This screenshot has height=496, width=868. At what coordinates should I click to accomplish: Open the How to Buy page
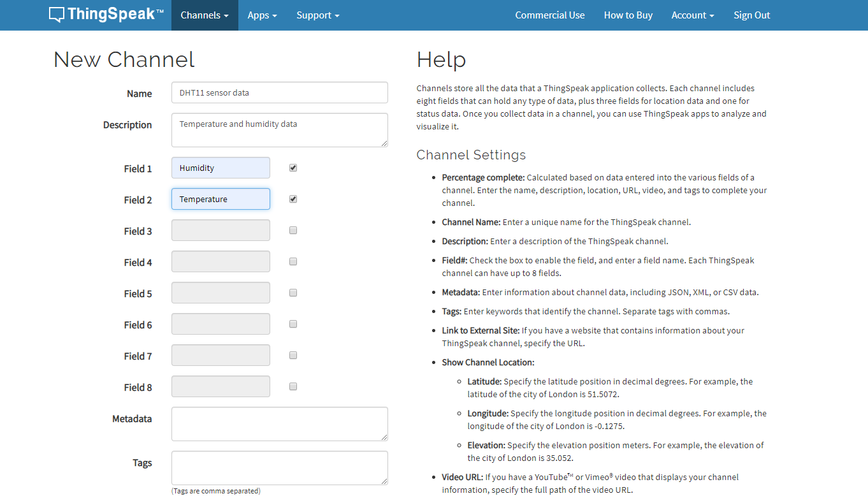(x=628, y=15)
